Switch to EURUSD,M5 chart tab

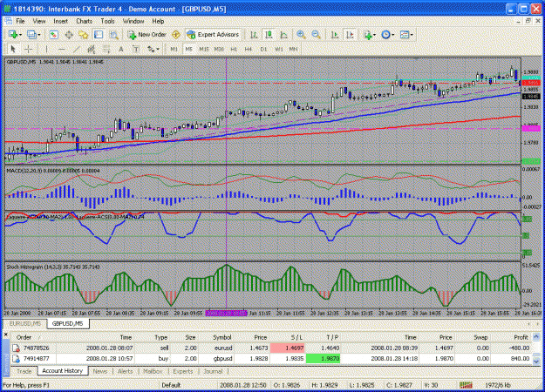pos(25,323)
